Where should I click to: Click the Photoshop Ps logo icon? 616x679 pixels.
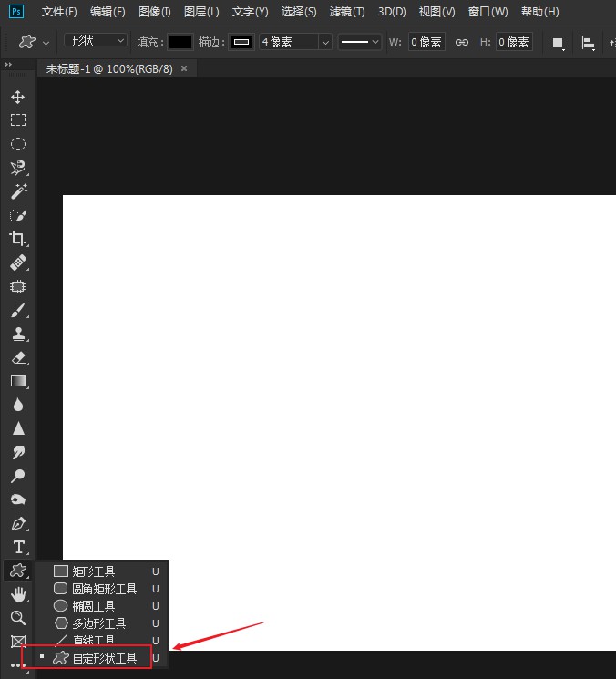click(x=16, y=11)
